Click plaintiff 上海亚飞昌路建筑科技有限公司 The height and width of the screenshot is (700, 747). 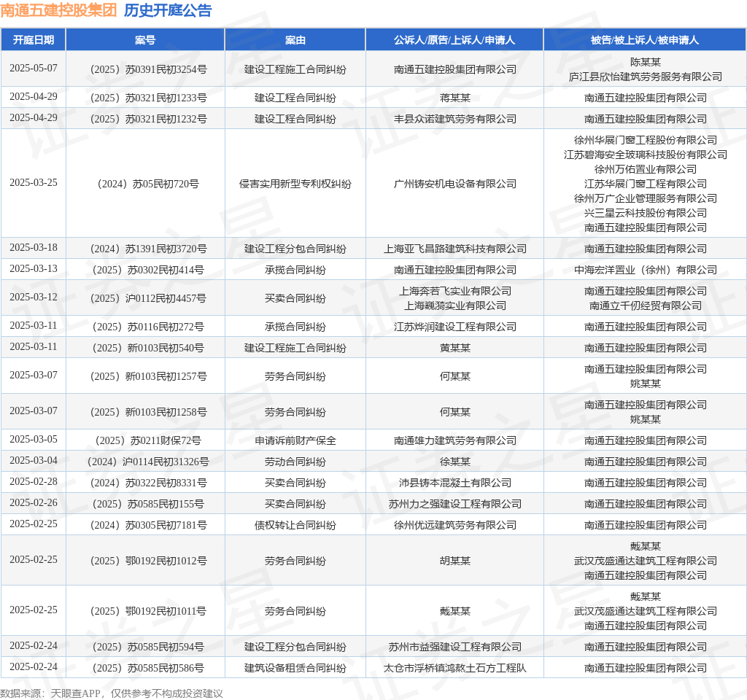coord(455,249)
